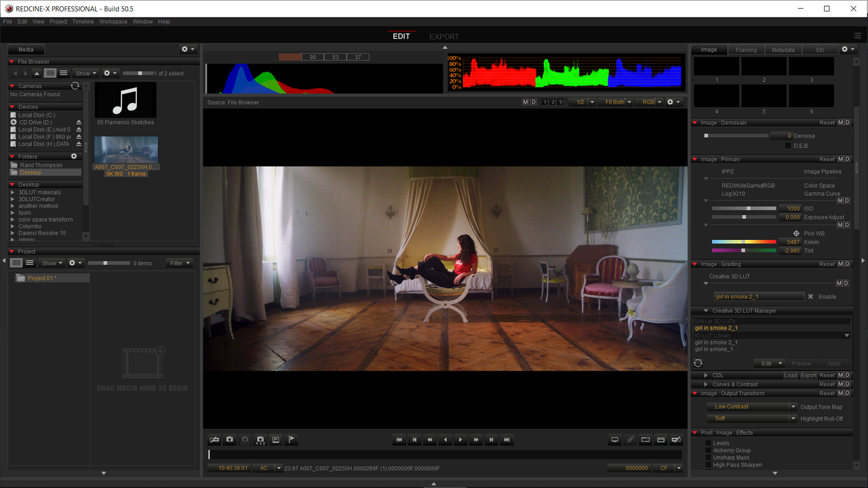Enable the Unsharp Mask checkbox
Screen dimensions: 868x488
709,458
